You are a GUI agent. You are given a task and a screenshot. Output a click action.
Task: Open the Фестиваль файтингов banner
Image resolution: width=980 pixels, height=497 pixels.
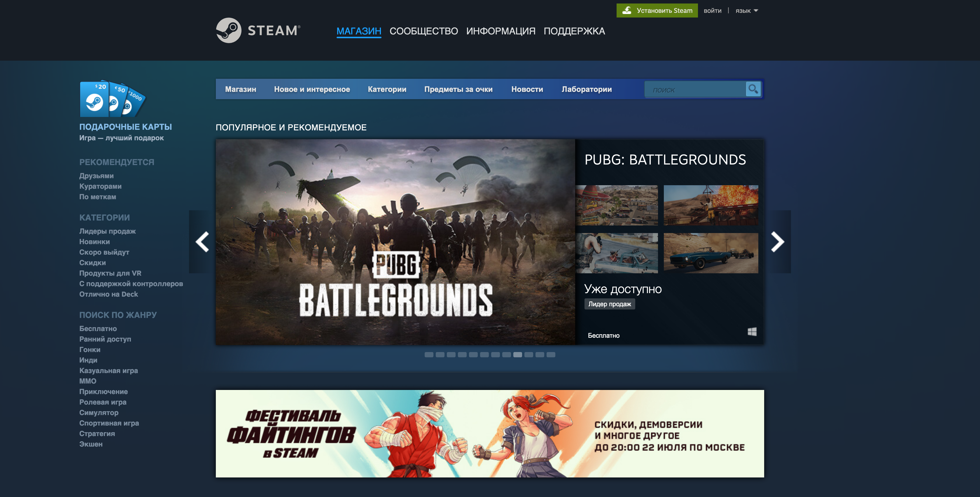click(x=490, y=433)
